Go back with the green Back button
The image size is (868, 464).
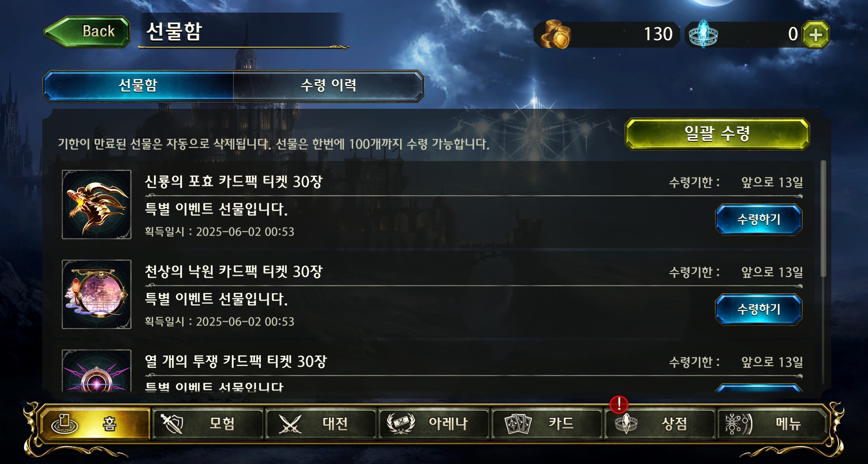point(87,32)
